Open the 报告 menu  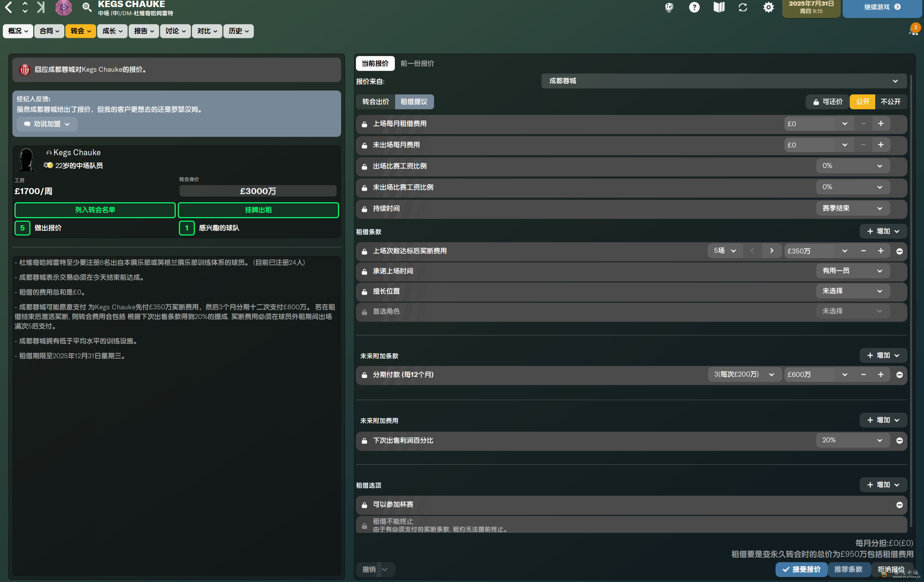pos(144,31)
